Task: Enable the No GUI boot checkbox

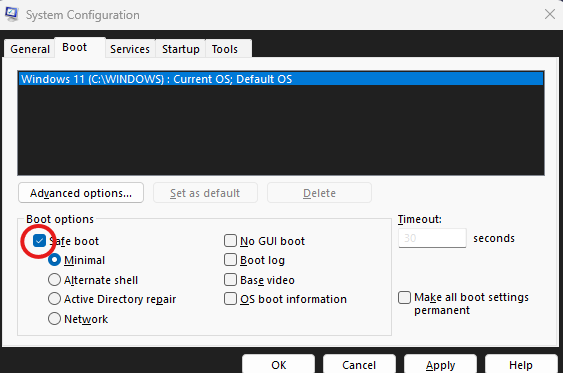Action: coord(230,241)
